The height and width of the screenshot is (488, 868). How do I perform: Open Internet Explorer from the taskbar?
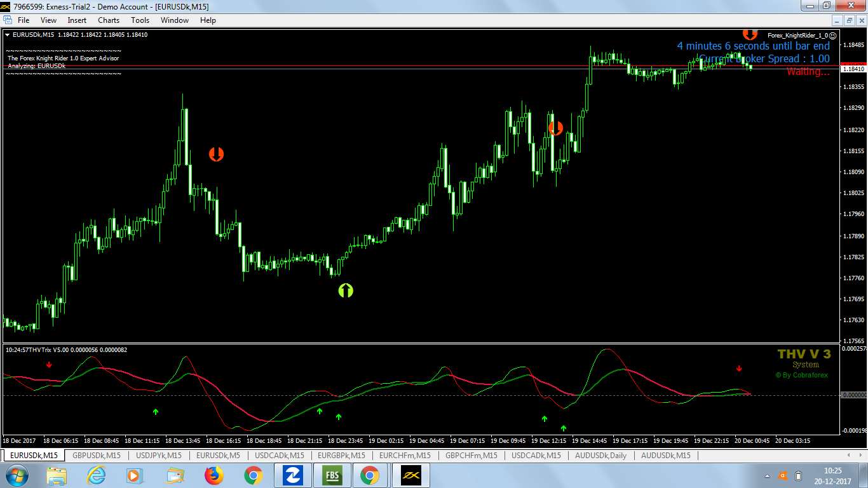pyautogui.click(x=96, y=475)
